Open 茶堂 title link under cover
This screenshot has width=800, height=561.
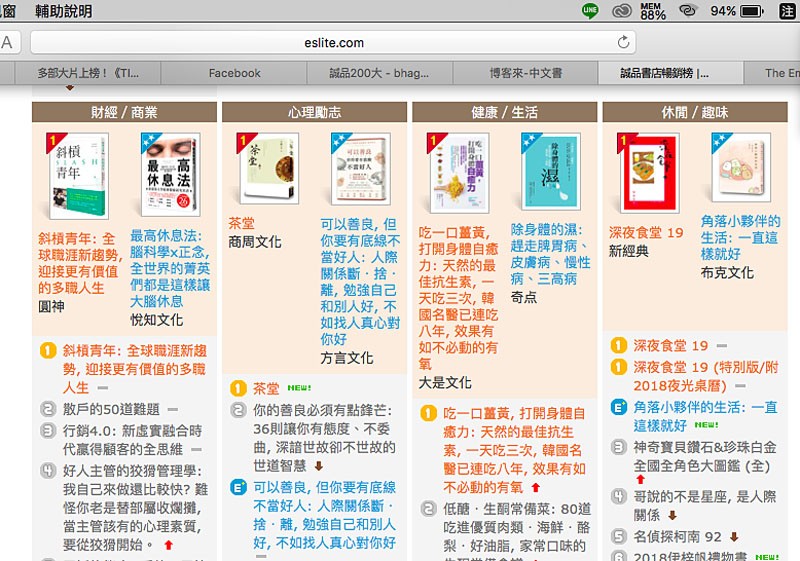[241, 223]
